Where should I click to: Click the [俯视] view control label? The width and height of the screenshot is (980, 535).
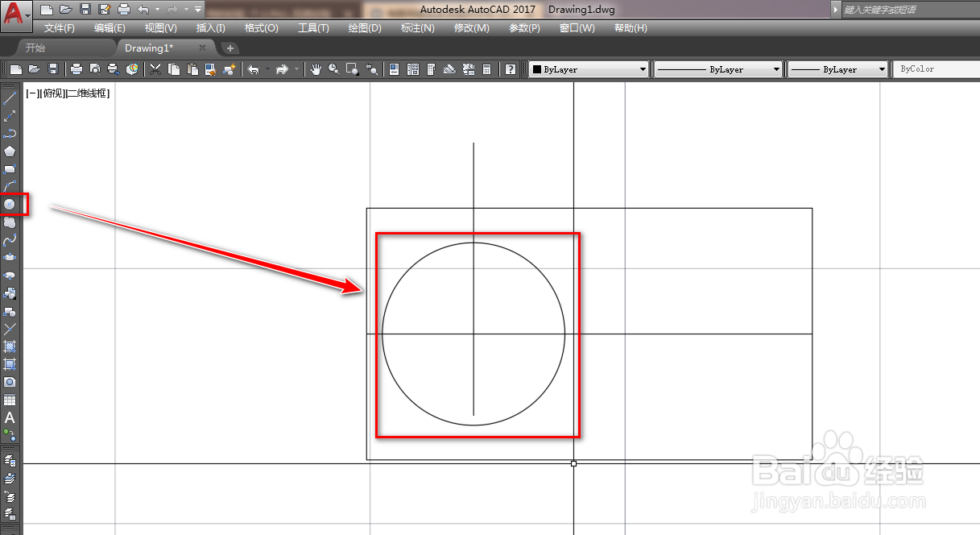[x=53, y=93]
